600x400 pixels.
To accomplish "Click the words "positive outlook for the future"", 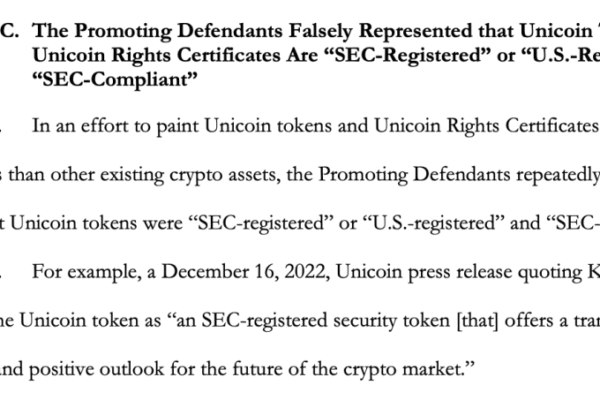I will tap(166, 370).
